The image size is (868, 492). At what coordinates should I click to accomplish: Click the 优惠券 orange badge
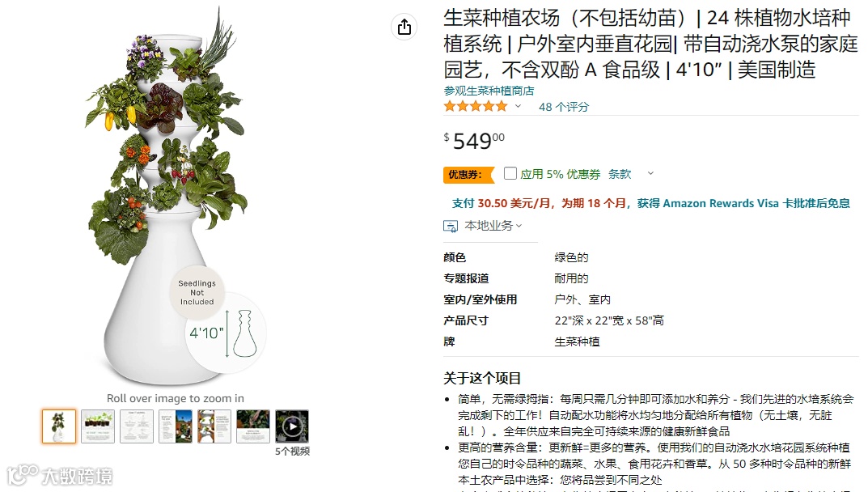468,175
